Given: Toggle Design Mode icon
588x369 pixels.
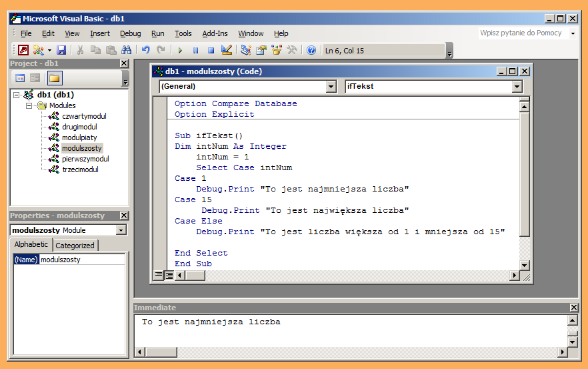Looking at the screenshot, I should (227, 50).
